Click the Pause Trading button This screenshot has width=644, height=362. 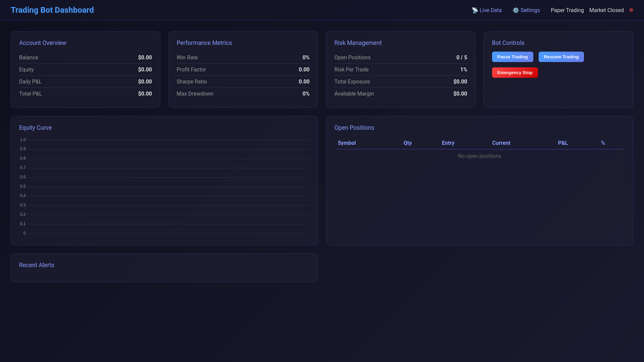tap(512, 57)
